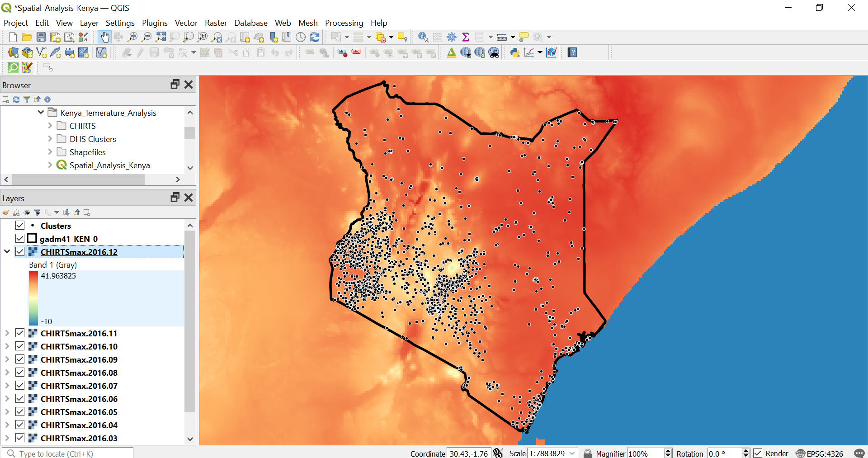Click the Refresh map icon
Screen dimensions: 868x458
315,37
